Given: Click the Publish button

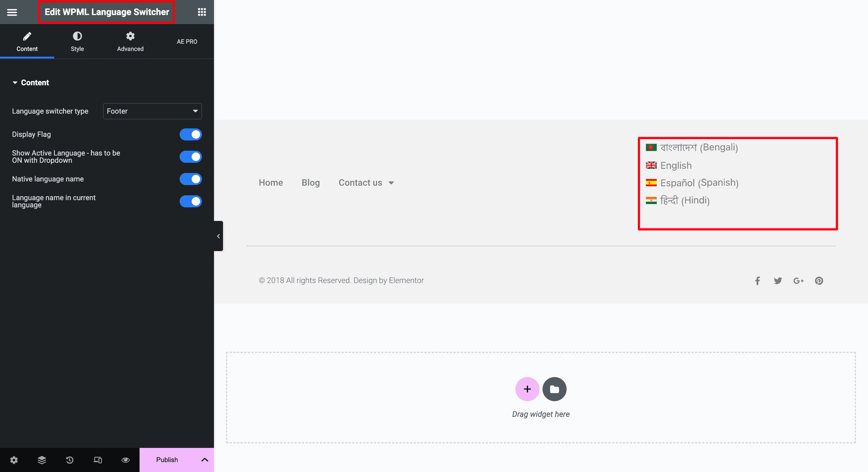Looking at the screenshot, I should coord(167,460).
